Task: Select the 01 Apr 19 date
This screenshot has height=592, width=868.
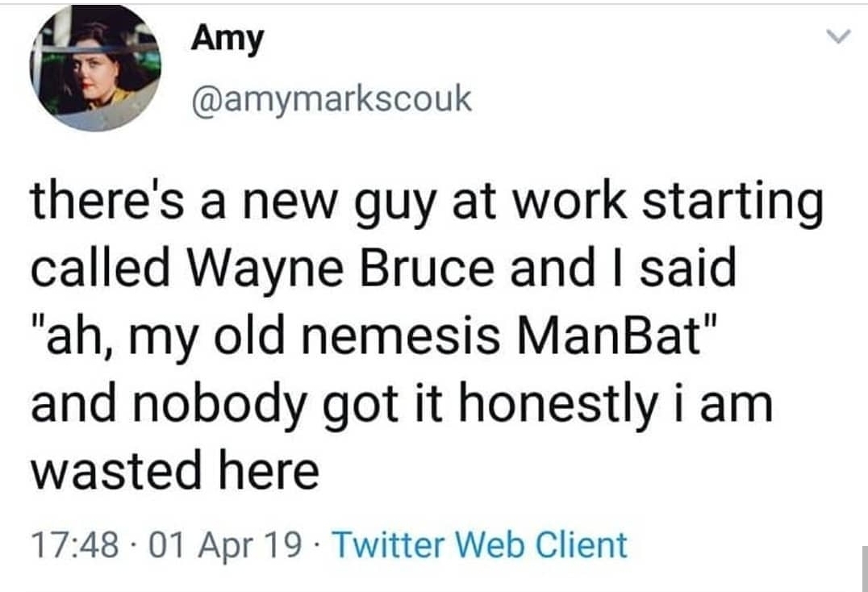Action: click(225, 544)
